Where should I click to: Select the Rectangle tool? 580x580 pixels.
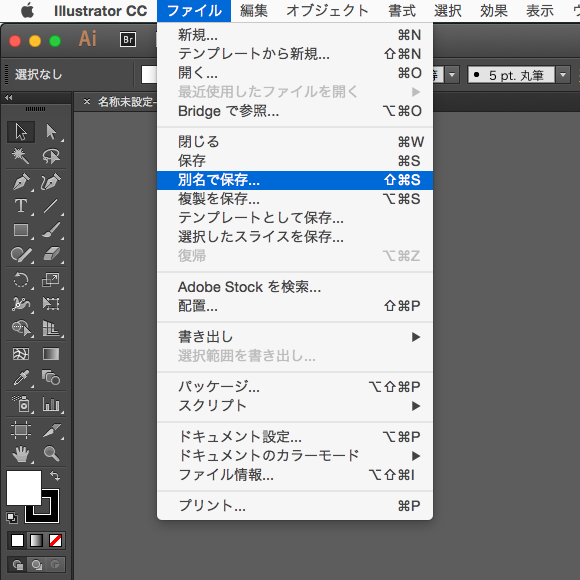pyautogui.click(x=21, y=230)
